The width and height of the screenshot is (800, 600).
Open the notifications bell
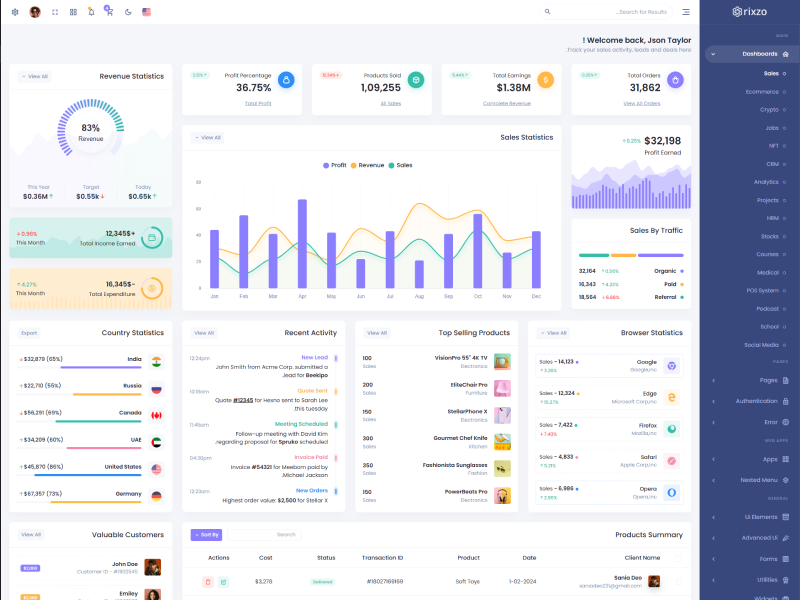click(x=91, y=12)
